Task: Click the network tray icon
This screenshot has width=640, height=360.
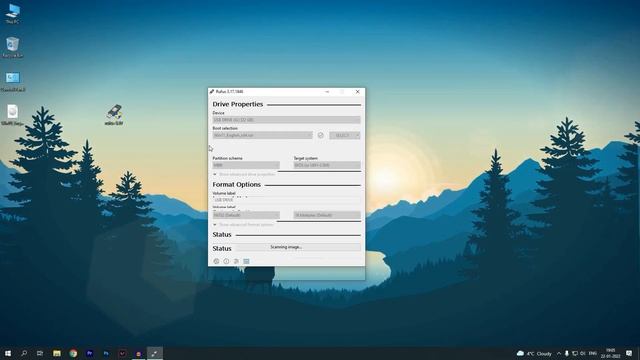Action: click(575, 353)
